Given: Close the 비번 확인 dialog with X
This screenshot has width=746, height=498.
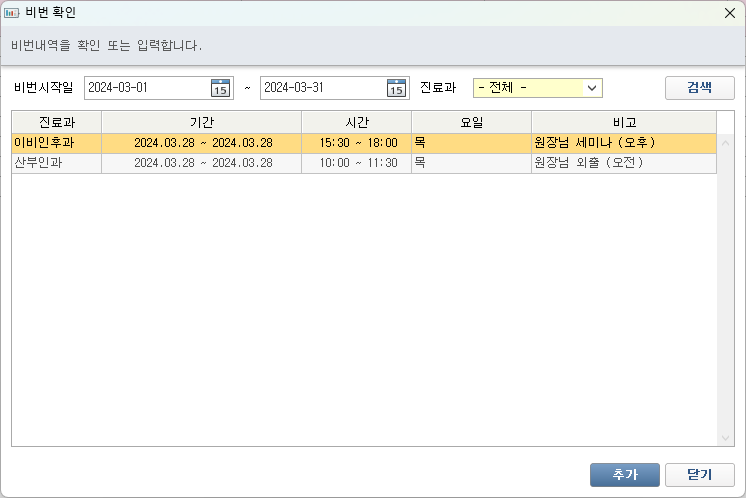Looking at the screenshot, I should pyautogui.click(x=729, y=13).
